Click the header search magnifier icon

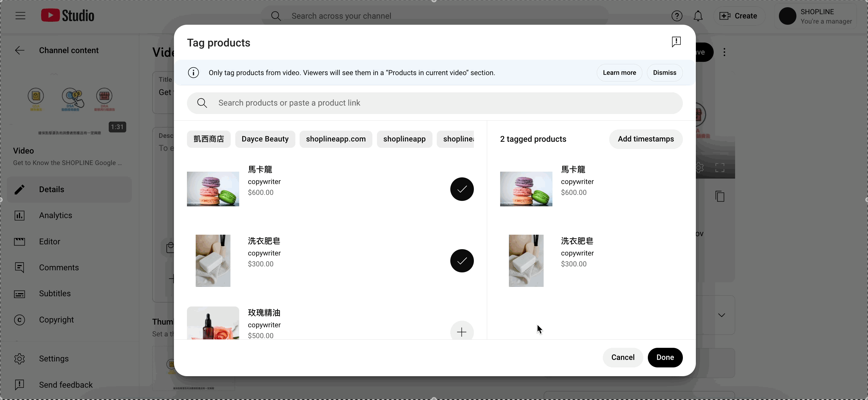(276, 16)
